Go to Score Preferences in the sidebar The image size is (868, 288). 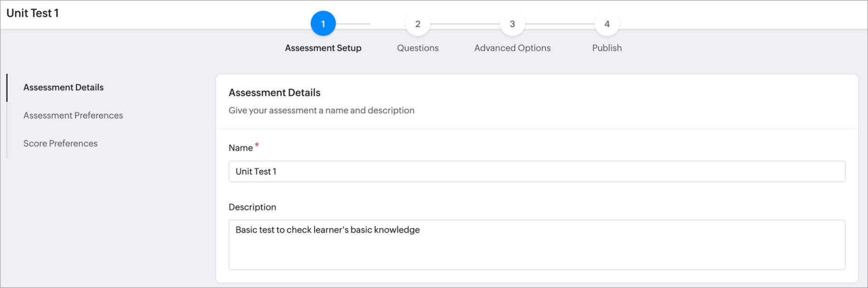pyautogui.click(x=60, y=143)
